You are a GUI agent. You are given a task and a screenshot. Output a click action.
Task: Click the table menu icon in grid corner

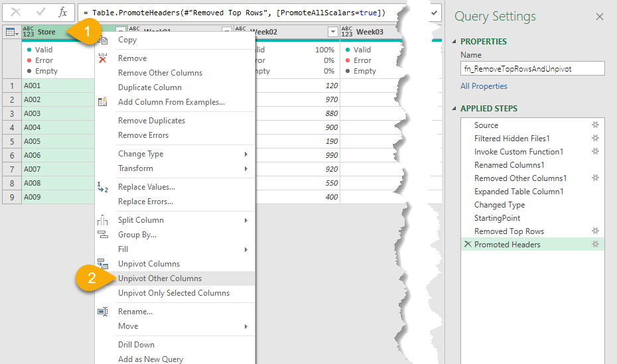[11, 32]
